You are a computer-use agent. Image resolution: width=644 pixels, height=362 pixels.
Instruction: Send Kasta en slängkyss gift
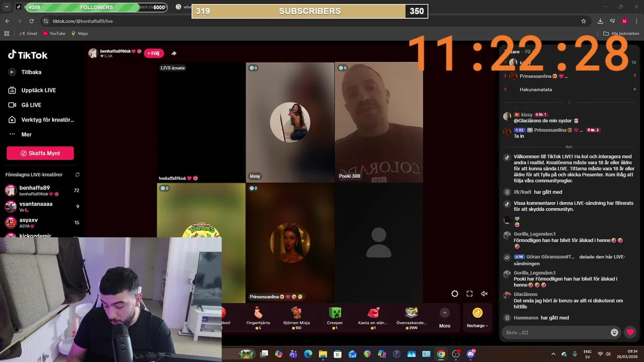click(x=373, y=317)
